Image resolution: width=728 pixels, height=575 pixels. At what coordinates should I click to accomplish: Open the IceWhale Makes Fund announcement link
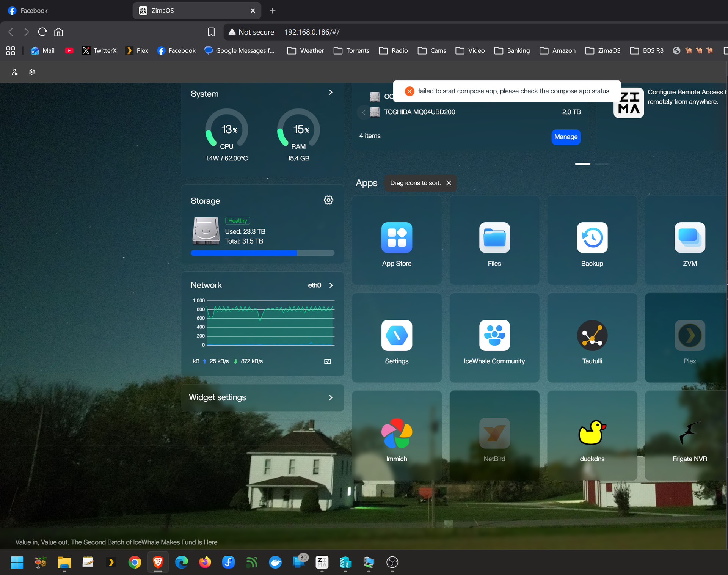click(116, 542)
